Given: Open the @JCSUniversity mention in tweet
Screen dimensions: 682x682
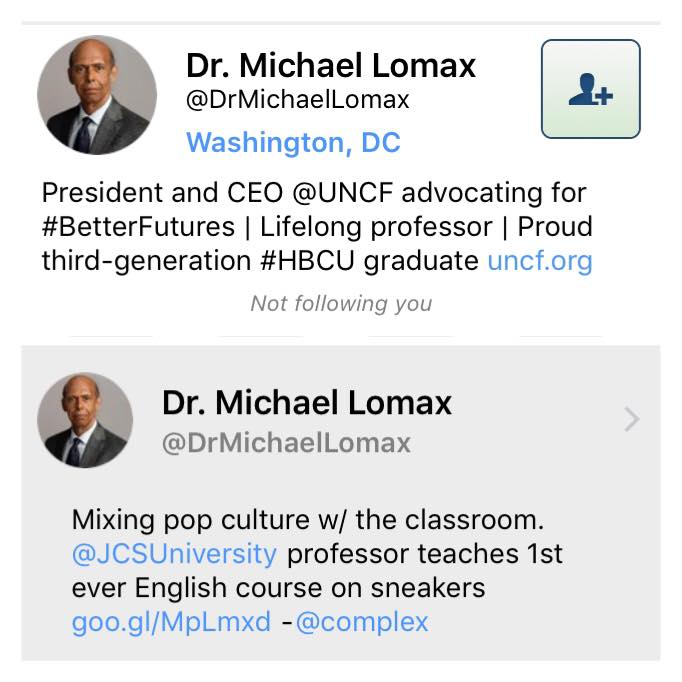Looking at the screenshot, I should click(x=174, y=554).
